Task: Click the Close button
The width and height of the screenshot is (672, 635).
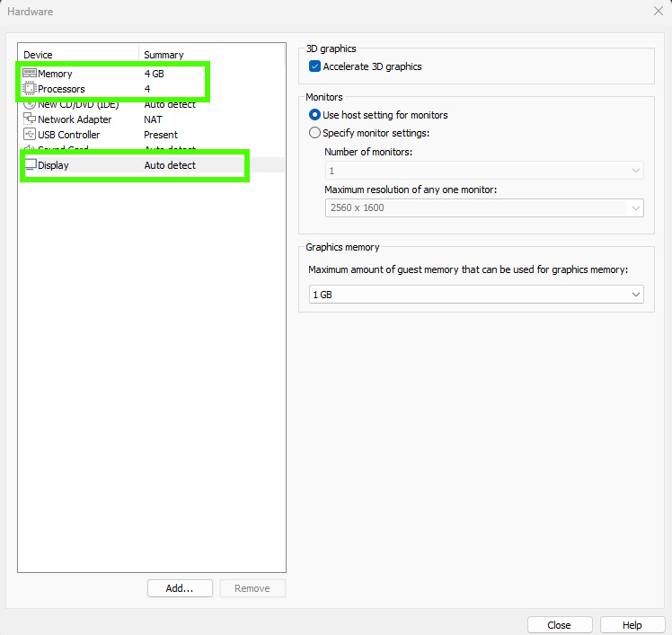Action: click(x=560, y=625)
